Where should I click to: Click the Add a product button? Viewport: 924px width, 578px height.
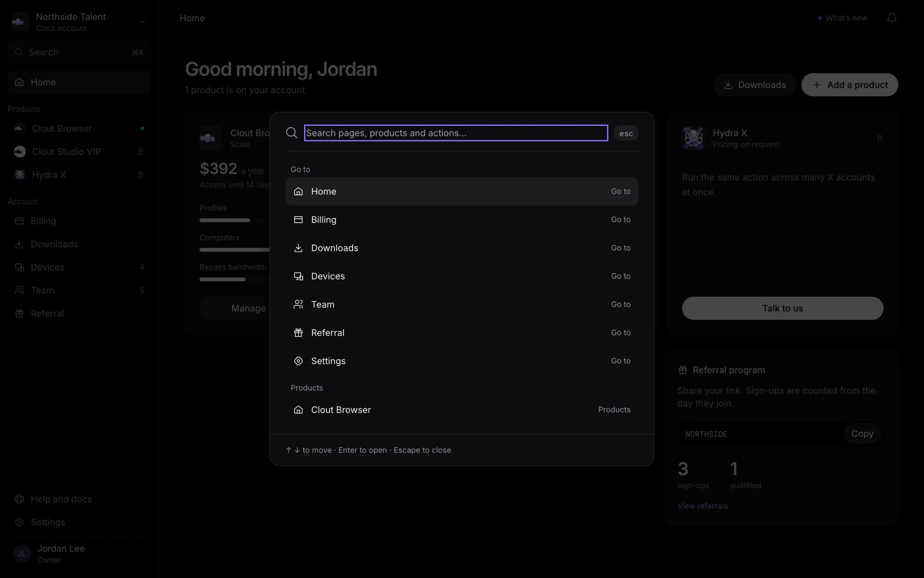(x=850, y=85)
